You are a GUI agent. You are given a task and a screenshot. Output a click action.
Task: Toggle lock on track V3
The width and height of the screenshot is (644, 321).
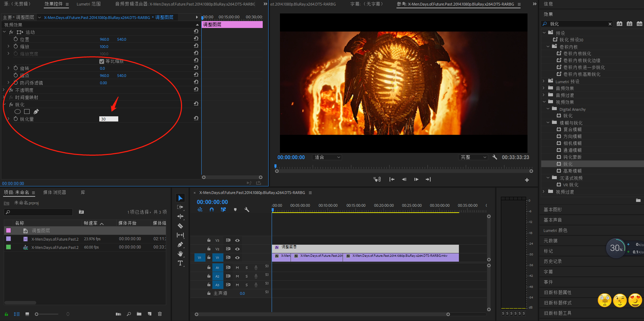coord(209,240)
